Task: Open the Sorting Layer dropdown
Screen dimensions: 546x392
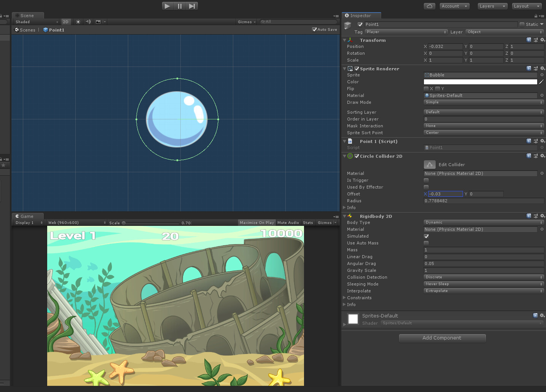Action: 483,112
